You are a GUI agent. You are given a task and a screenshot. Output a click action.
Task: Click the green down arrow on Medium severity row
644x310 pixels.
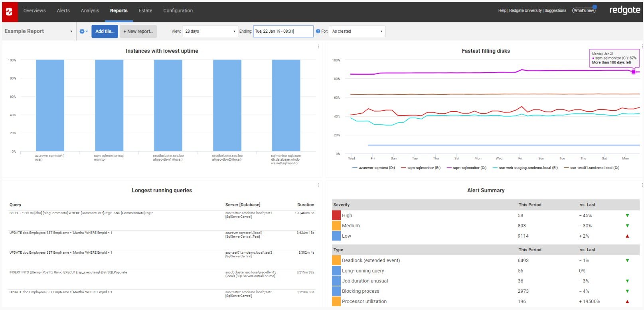pos(627,226)
